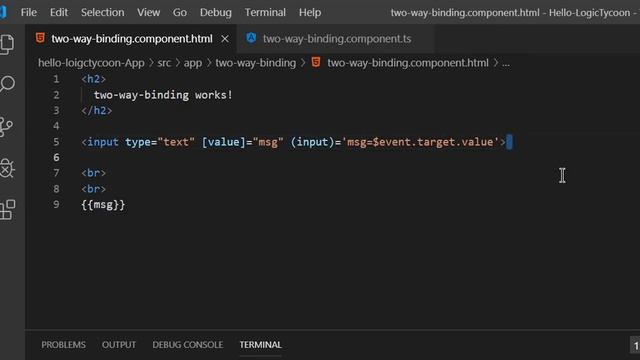The height and width of the screenshot is (360, 640).
Task: Open the Debug menu
Action: [x=216, y=12]
